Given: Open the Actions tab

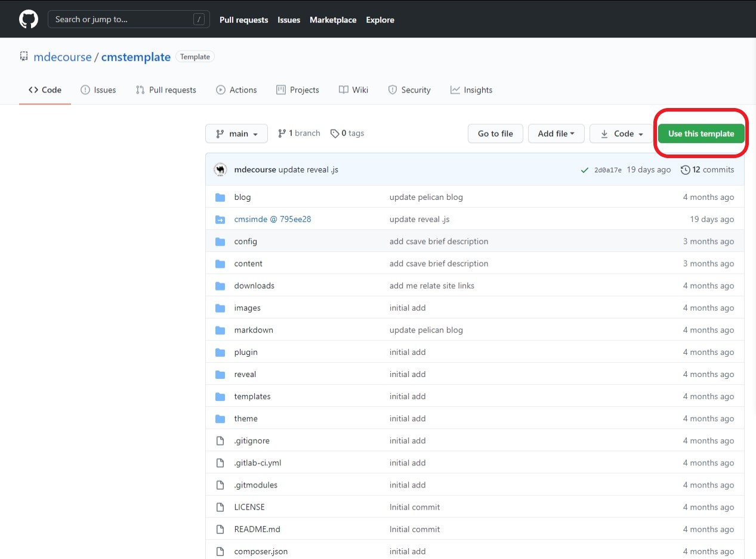Looking at the screenshot, I should (236, 90).
